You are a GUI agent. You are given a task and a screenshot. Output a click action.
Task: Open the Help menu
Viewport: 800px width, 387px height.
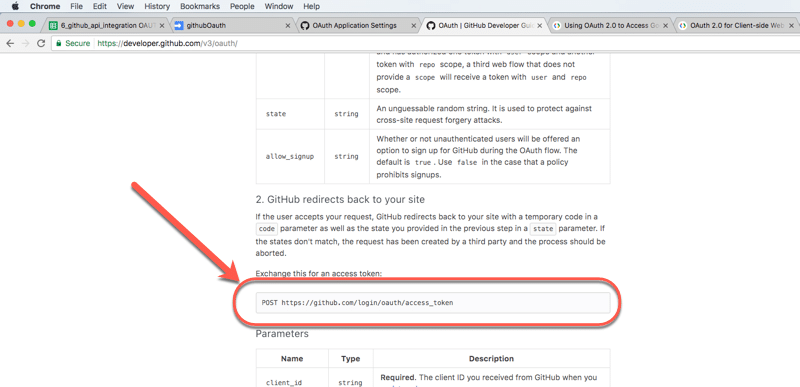tap(311, 7)
